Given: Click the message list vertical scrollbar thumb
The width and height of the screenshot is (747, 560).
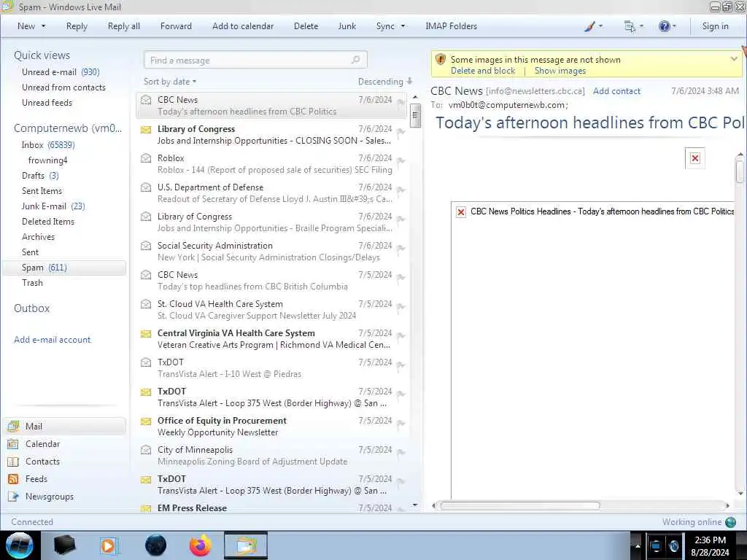Looking at the screenshot, I should pyautogui.click(x=415, y=114).
